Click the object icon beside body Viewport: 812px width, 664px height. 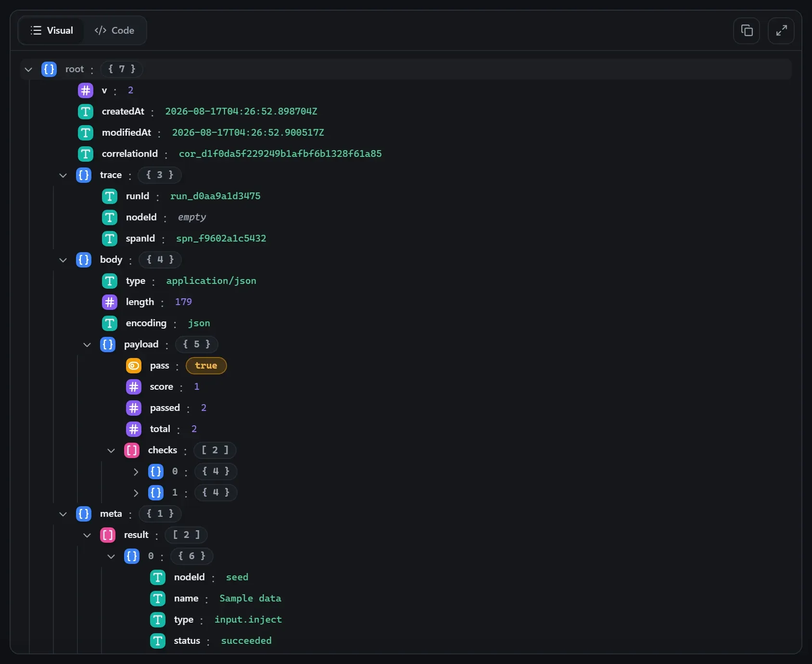(x=84, y=260)
